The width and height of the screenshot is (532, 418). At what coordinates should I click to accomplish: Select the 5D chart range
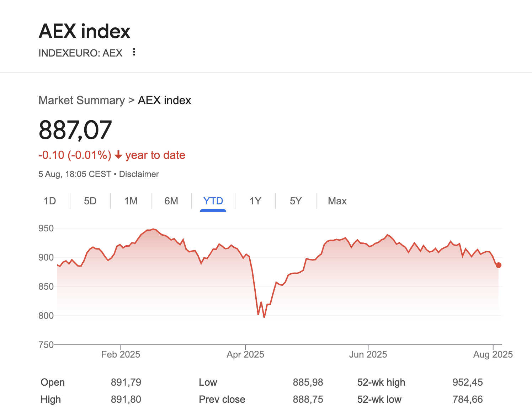[x=90, y=201]
